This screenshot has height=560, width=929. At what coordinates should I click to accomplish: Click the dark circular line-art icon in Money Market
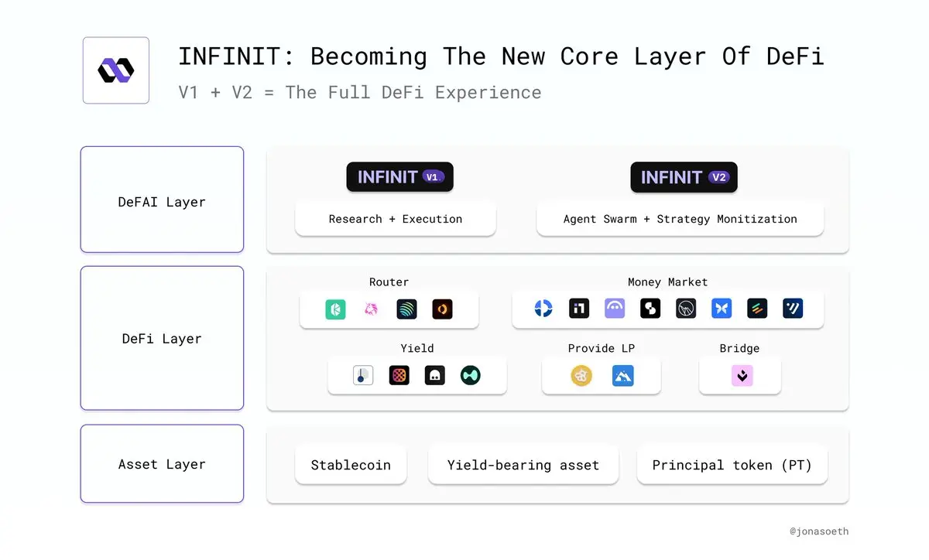point(686,309)
